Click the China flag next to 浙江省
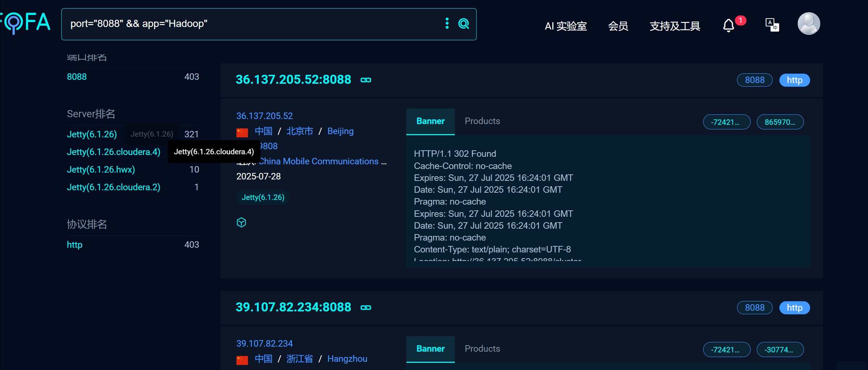 pyautogui.click(x=242, y=360)
